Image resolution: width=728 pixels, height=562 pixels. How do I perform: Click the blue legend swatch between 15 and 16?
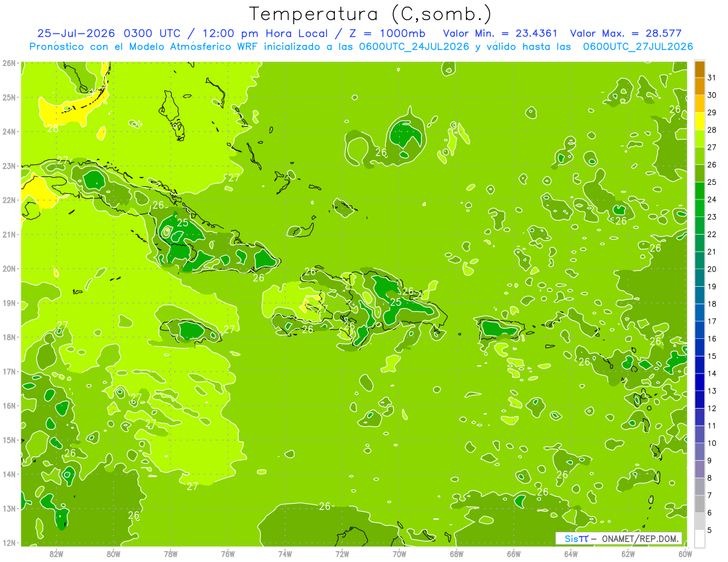[x=699, y=347]
